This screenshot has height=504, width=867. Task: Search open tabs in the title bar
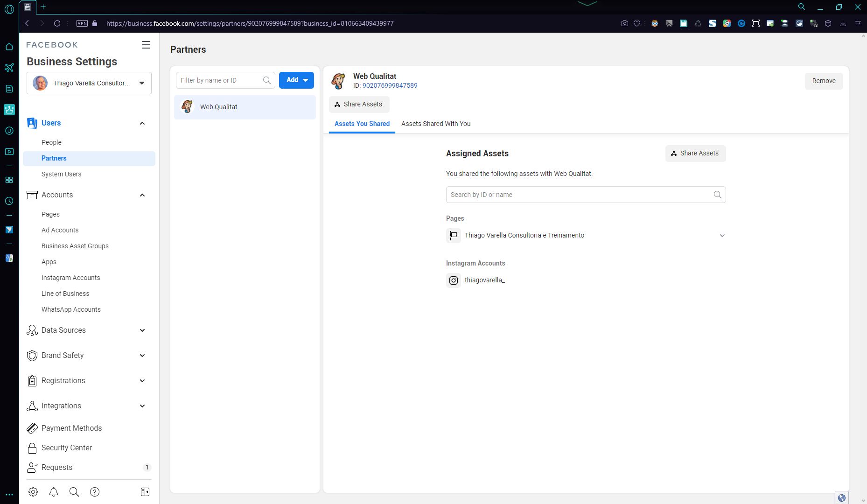click(x=801, y=7)
